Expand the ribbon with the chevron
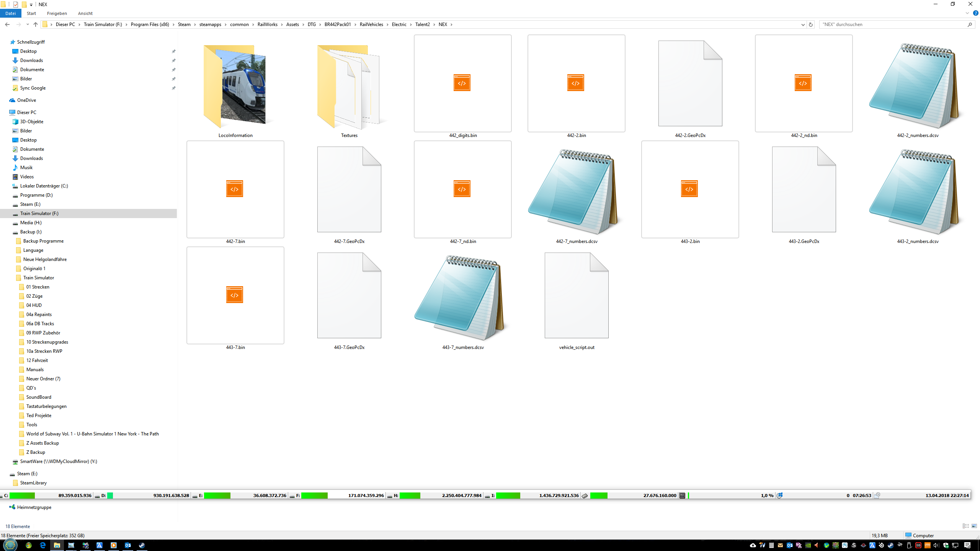Screen dimensions: 980x551 point(967,13)
